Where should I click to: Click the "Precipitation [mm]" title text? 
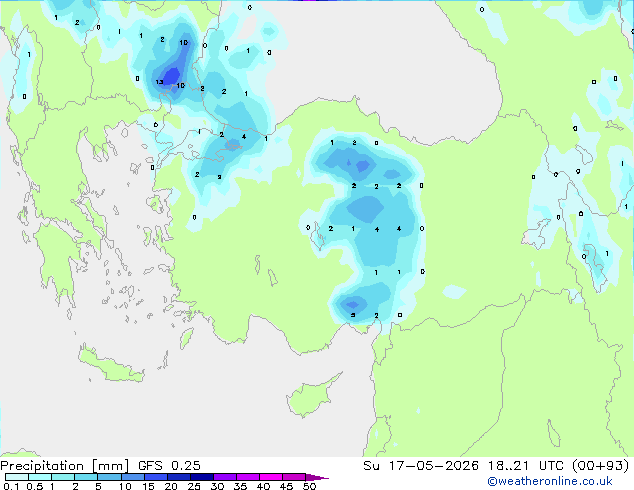click(x=65, y=466)
